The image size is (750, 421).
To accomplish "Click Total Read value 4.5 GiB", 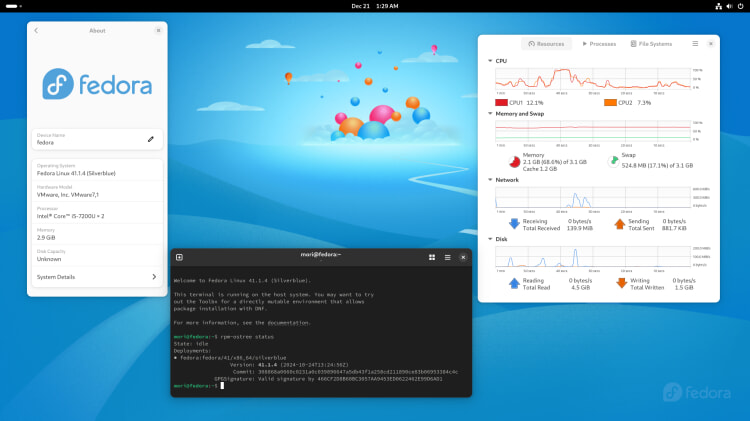I will coord(581,288).
